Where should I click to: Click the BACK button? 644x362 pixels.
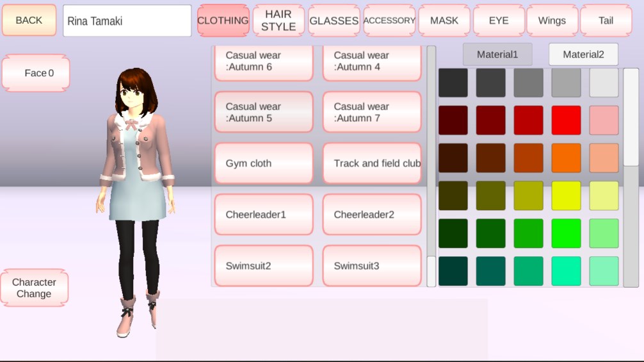click(29, 21)
